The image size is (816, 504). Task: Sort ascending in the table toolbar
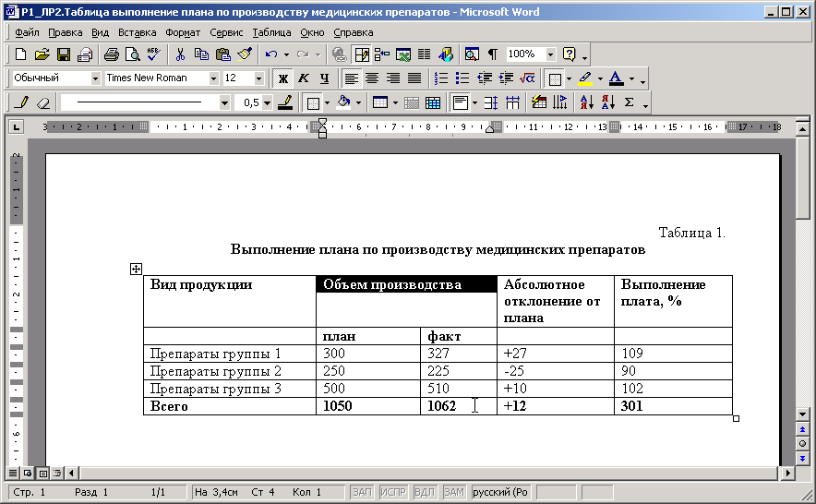[586, 102]
